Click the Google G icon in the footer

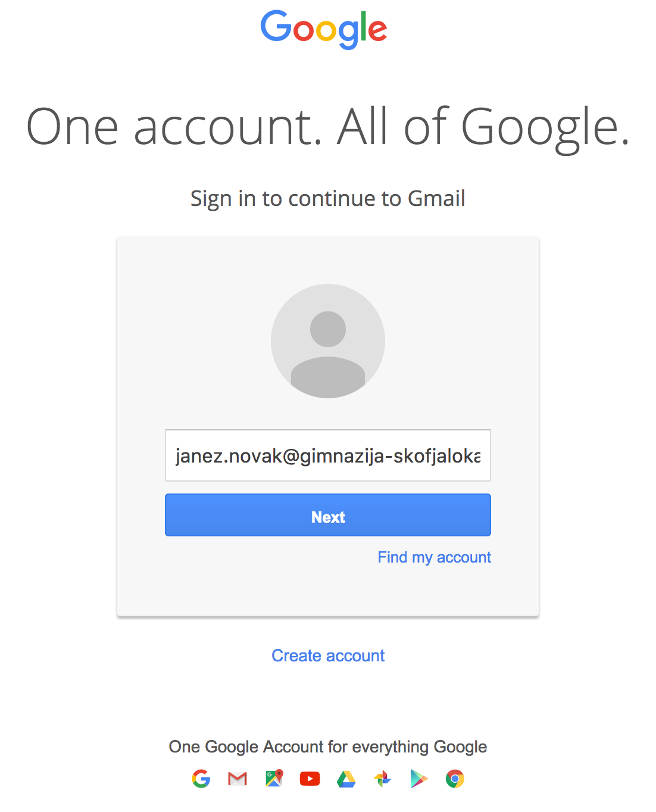pos(201,779)
